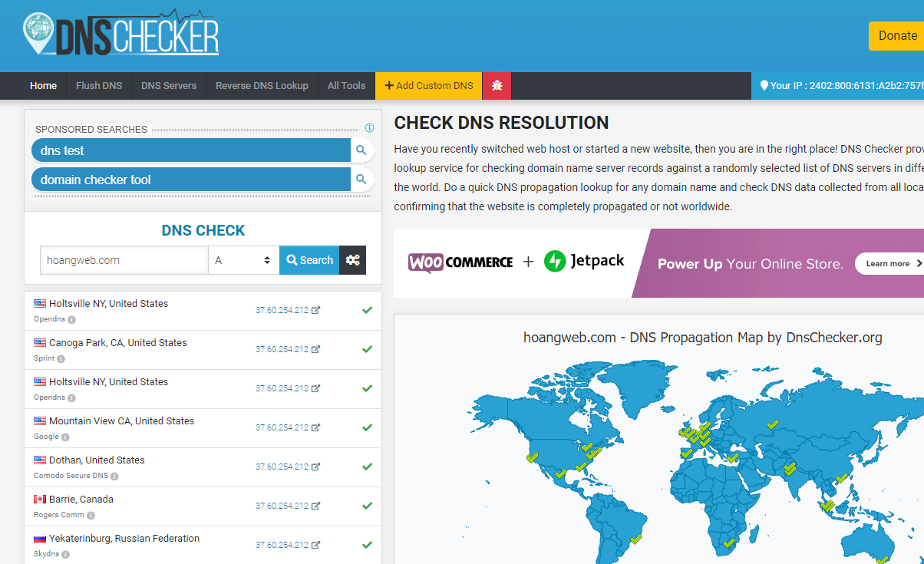Open external link icon for Canoga Park row

[x=315, y=349]
